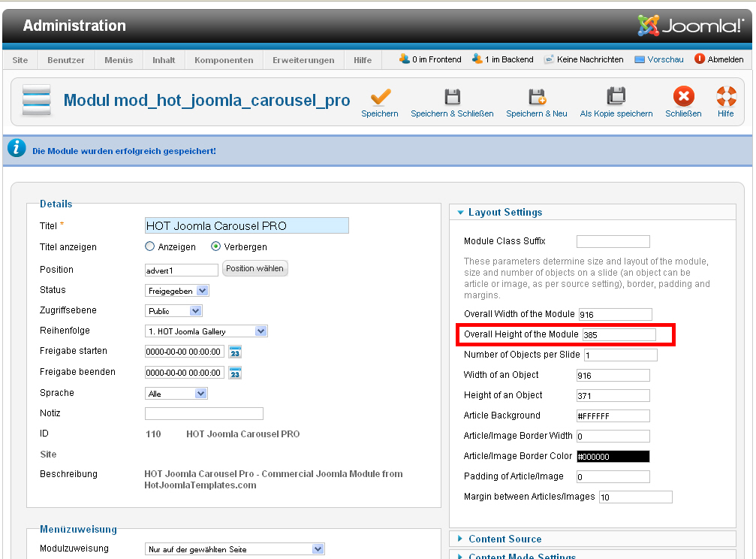Click the Speichern & Schließen label
756x559 pixels.
point(452,113)
